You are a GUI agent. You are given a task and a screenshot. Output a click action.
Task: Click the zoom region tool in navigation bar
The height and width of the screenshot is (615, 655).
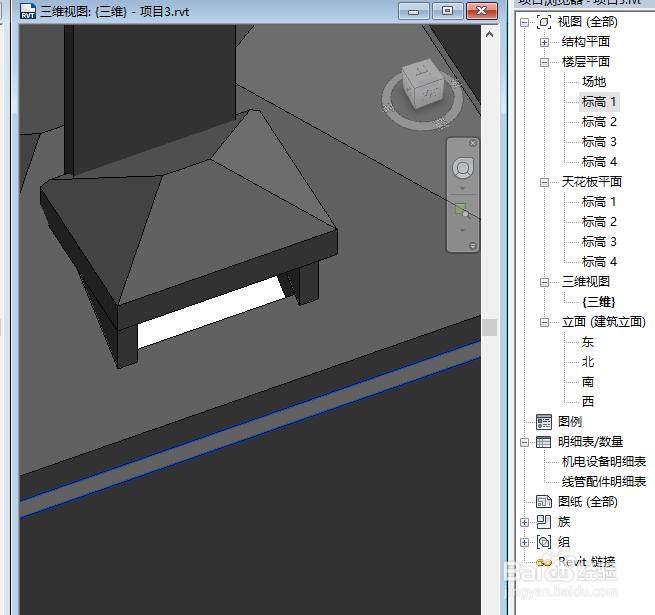click(462, 211)
